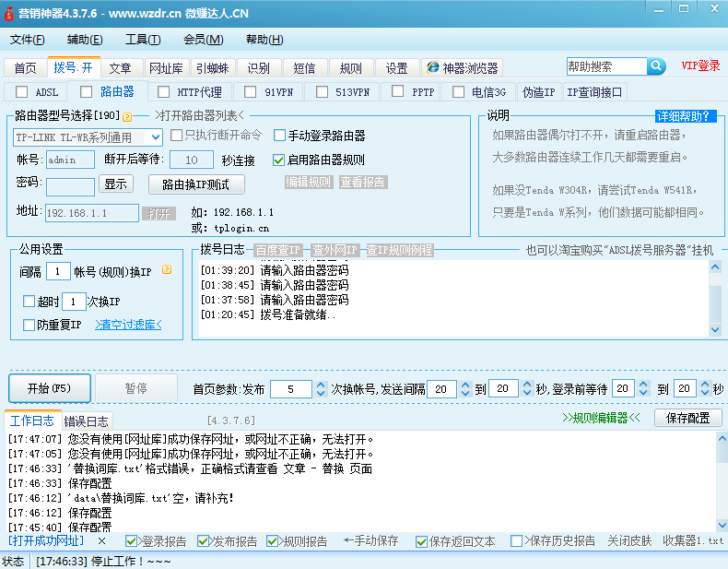Switch to the 错误日志 tab
This screenshot has height=569, width=728.
pyautogui.click(x=86, y=421)
